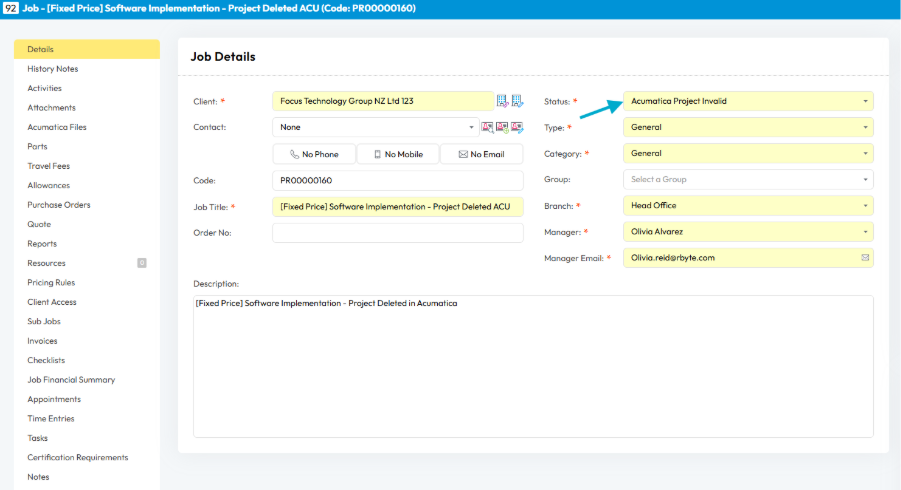Image resolution: width=901 pixels, height=490 pixels.
Task: Click the first contact icon after Contact dropdown
Action: [x=487, y=127]
